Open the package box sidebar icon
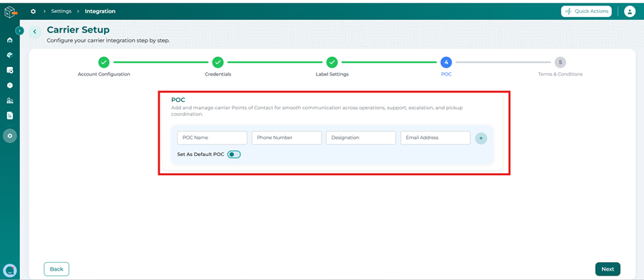Image resolution: width=644 pixels, height=280 pixels. pyautogui.click(x=10, y=55)
